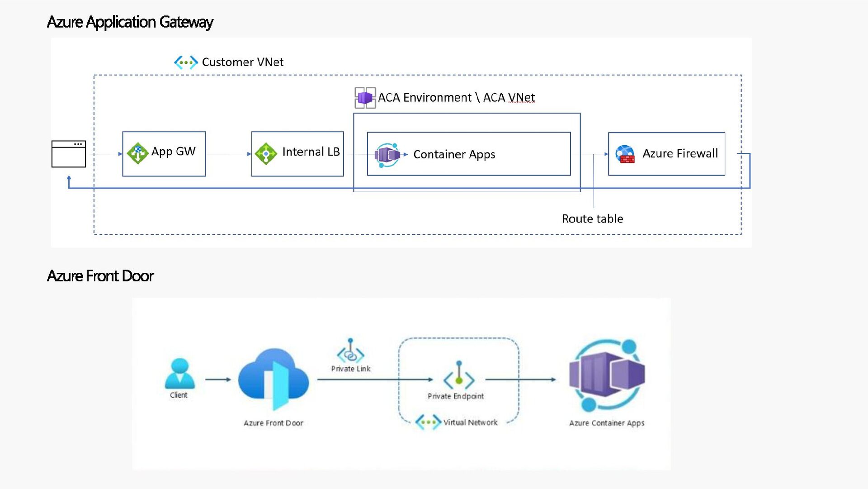This screenshot has height=489, width=868.
Task: Click the Private Endpoint icon
Action: point(459,375)
